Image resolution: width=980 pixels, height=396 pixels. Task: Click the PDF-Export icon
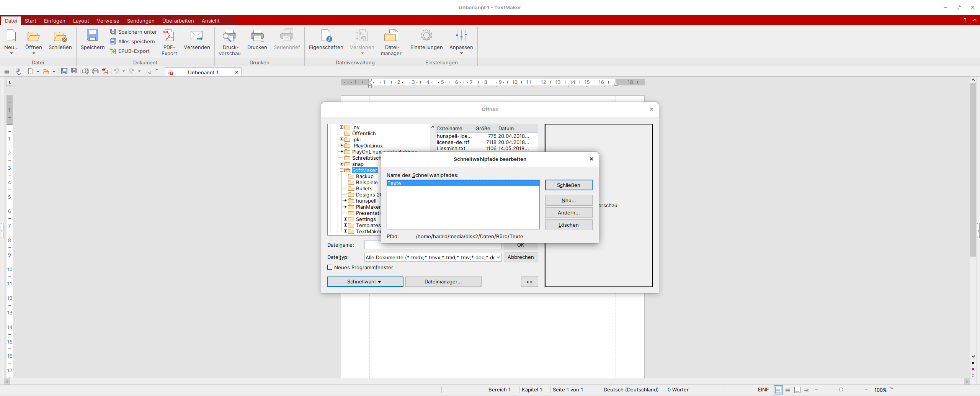[169, 36]
